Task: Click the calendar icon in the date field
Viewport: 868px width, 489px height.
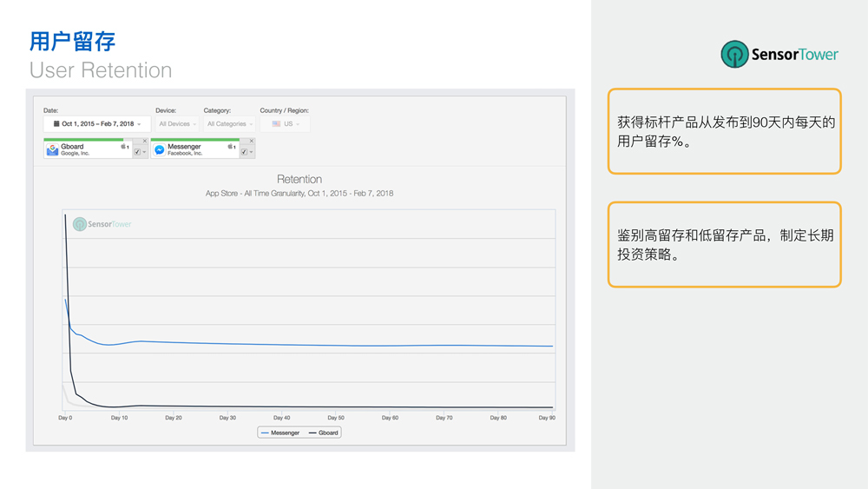Action: tap(56, 124)
